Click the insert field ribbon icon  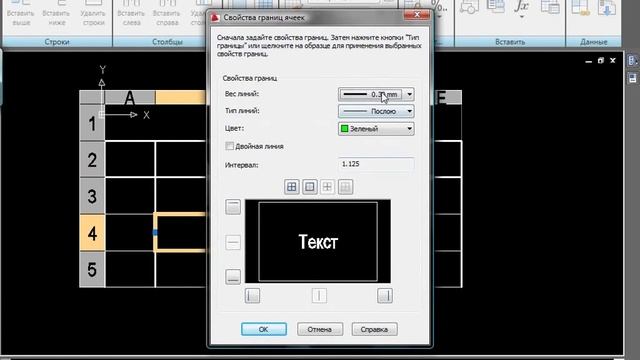click(496, 7)
